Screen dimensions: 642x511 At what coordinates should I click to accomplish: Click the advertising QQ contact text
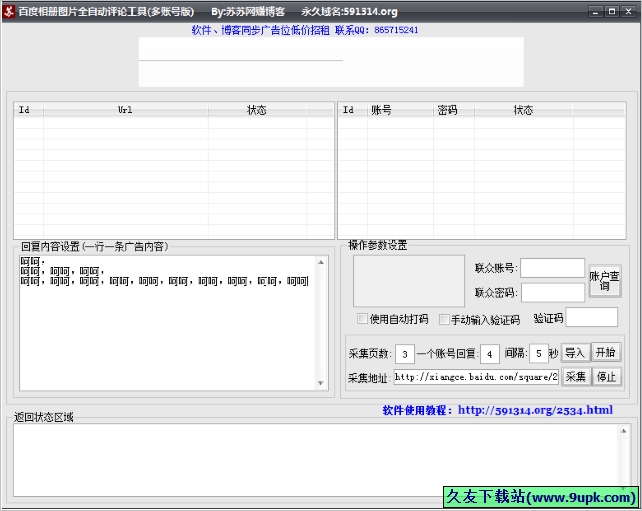tap(305, 30)
